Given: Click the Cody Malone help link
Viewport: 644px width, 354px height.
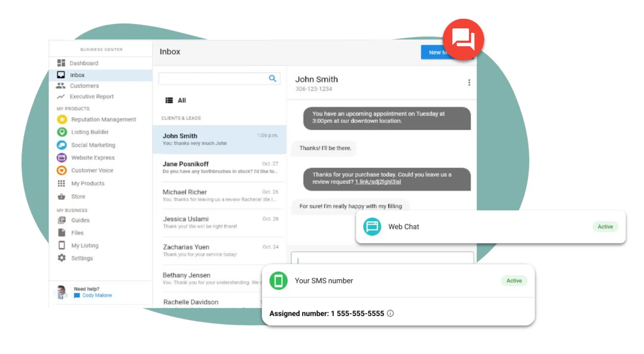Looking at the screenshot, I should point(97,295).
